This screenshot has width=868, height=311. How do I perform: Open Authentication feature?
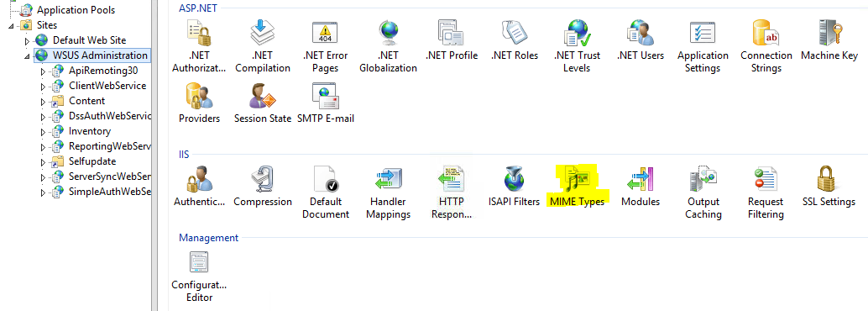click(199, 187)
